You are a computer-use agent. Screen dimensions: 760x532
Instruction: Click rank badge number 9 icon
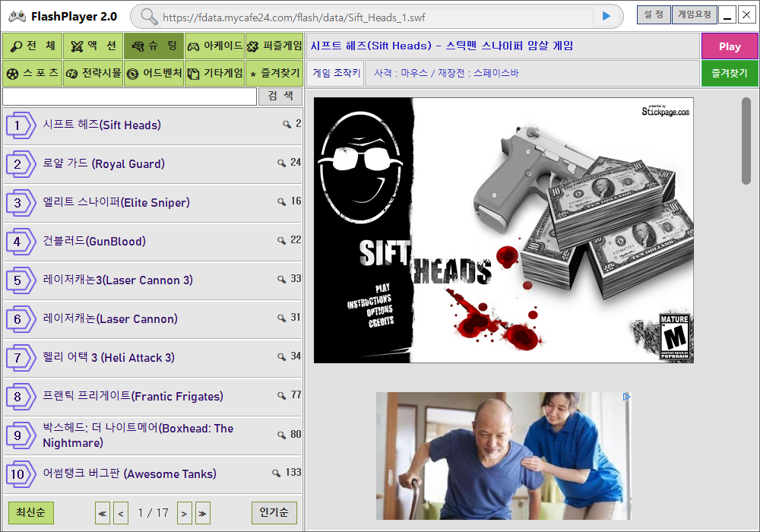[x=21, y=435]
